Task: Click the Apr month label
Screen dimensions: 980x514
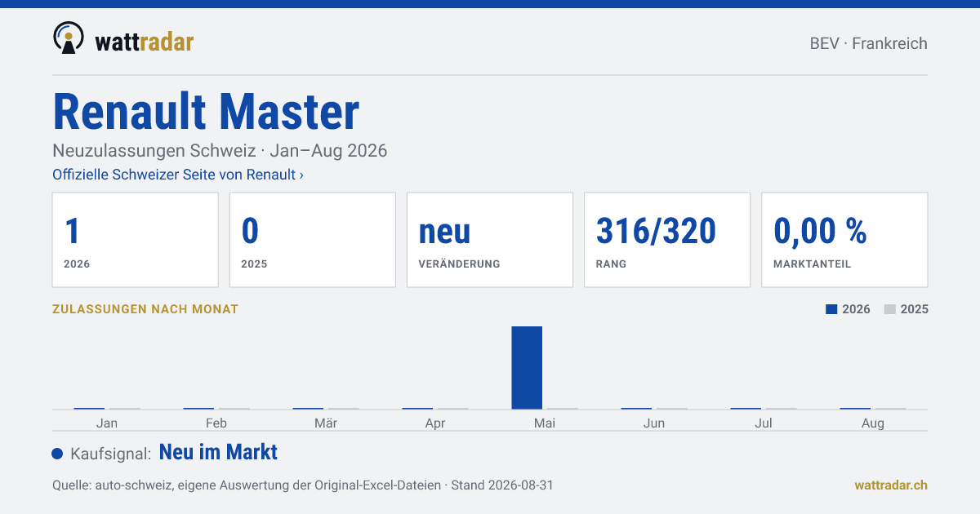Action: 435,423
